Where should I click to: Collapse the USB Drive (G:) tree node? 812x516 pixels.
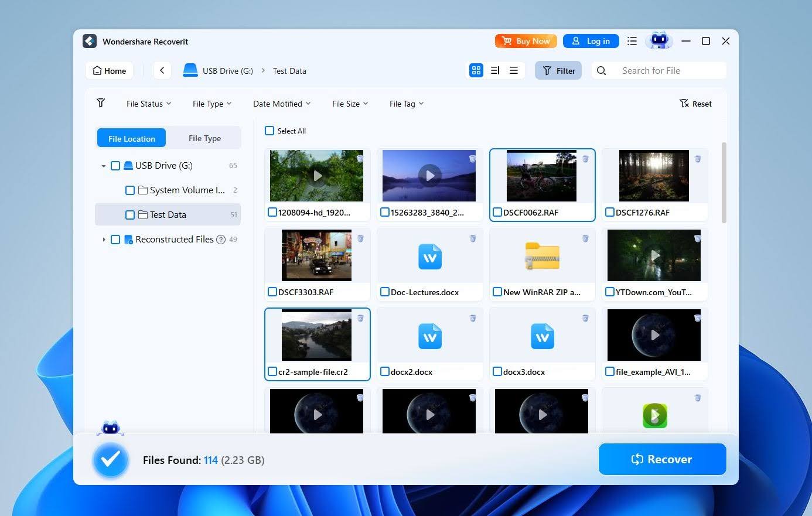click(x=104, y=166)
